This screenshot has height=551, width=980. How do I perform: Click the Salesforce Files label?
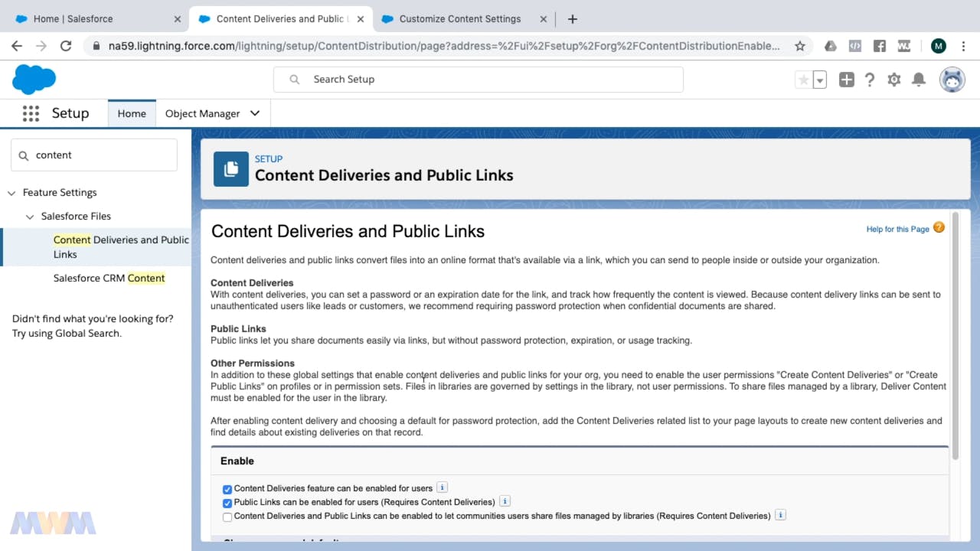(x=76, y=217)
